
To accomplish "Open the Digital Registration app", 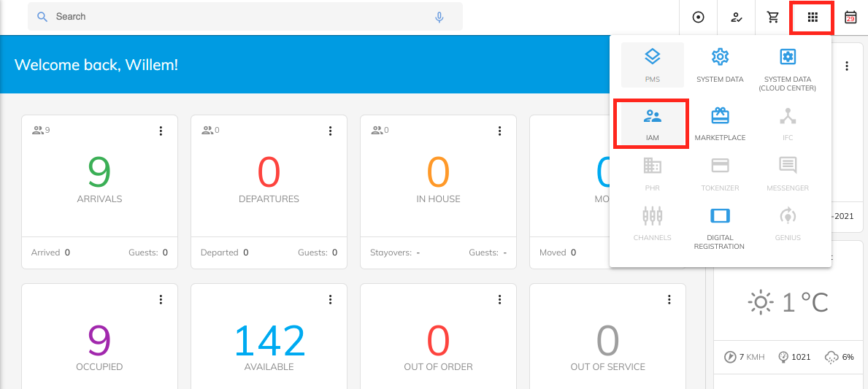I will [720, 228].
